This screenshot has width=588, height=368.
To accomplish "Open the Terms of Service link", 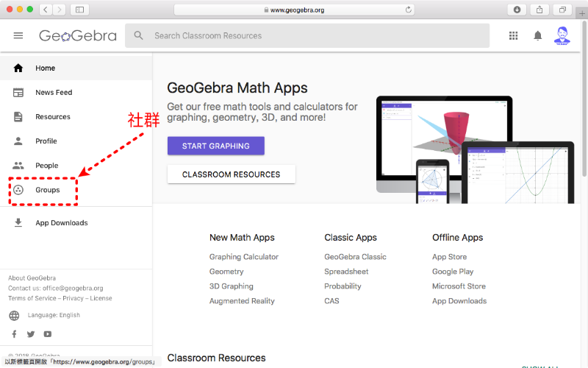I will click(x=32, y=298).
